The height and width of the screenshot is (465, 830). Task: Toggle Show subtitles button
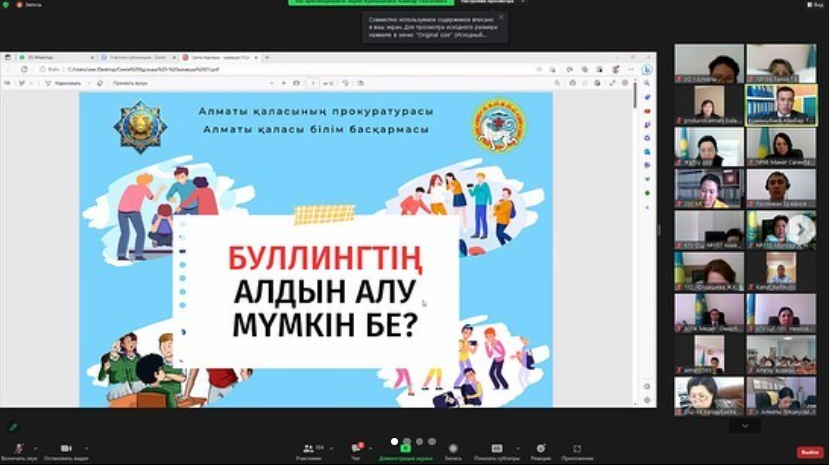(x=495, y=448)
